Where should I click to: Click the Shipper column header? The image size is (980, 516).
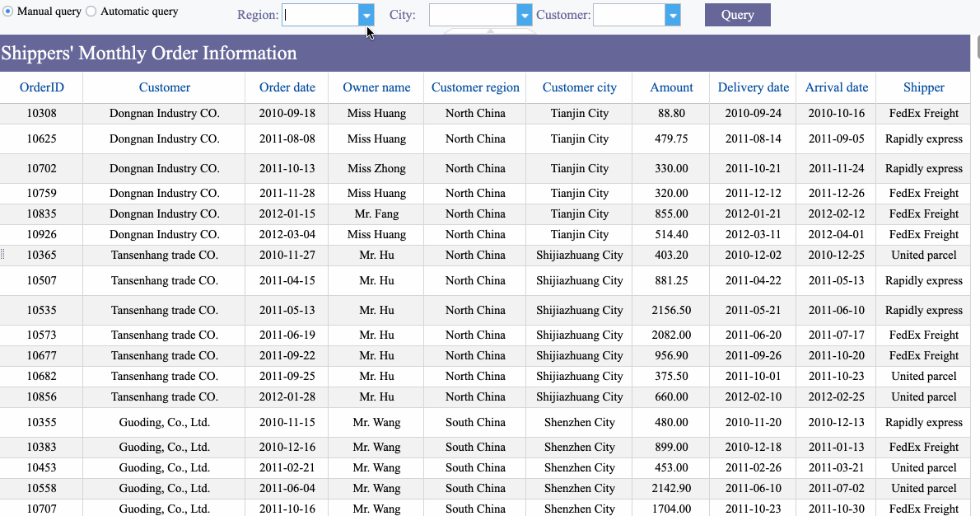(923, 87)
